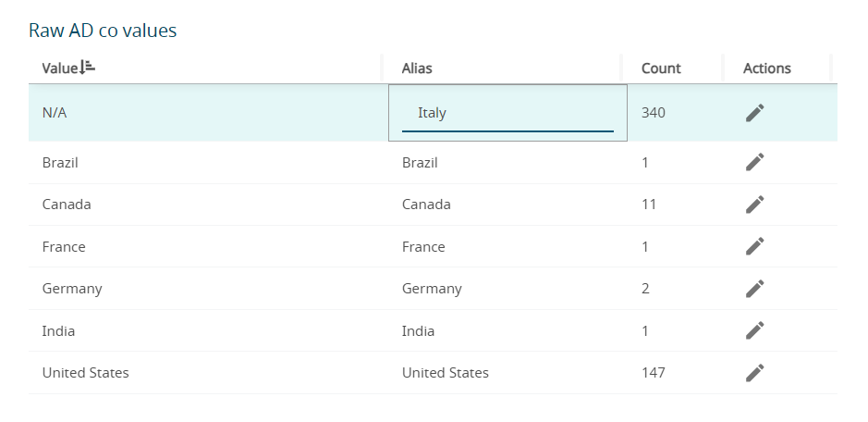This screenshot has width=868, height=422.
Task: Select the India value cell
Action: tap(58, 331)
